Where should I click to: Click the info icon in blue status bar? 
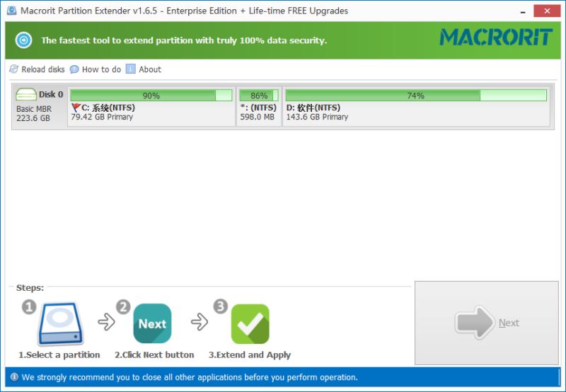pyautogui.click(x=14, y=377)
